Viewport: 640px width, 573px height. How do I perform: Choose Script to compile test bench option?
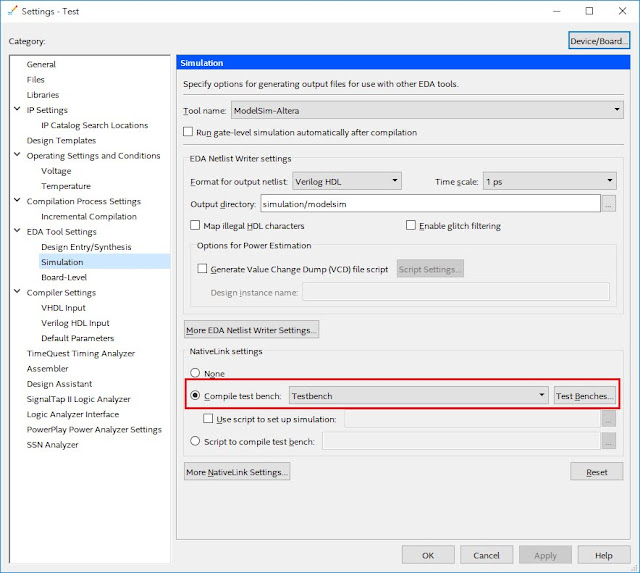195,441
